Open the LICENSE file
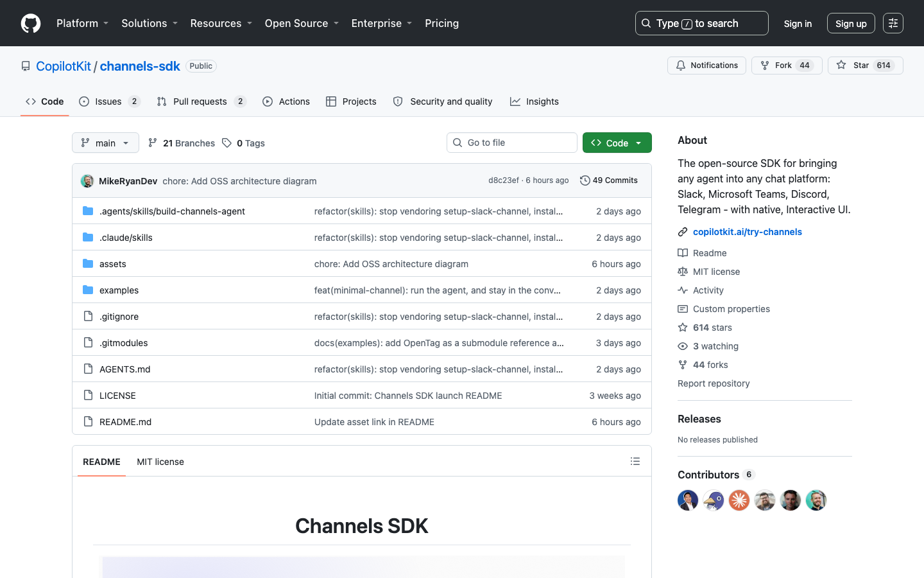The image size is (924, 578). tap(117, 396)
